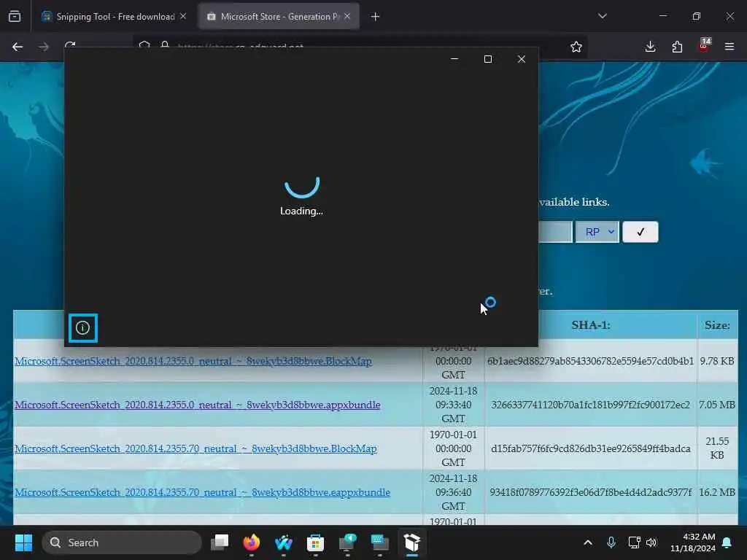Open the App Installer box icon in taskbar
Screen dimensions: 747x560
click(412, 542)
